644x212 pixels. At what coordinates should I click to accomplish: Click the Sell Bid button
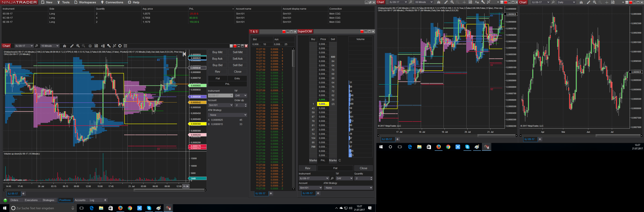click(x=238, y=65)
